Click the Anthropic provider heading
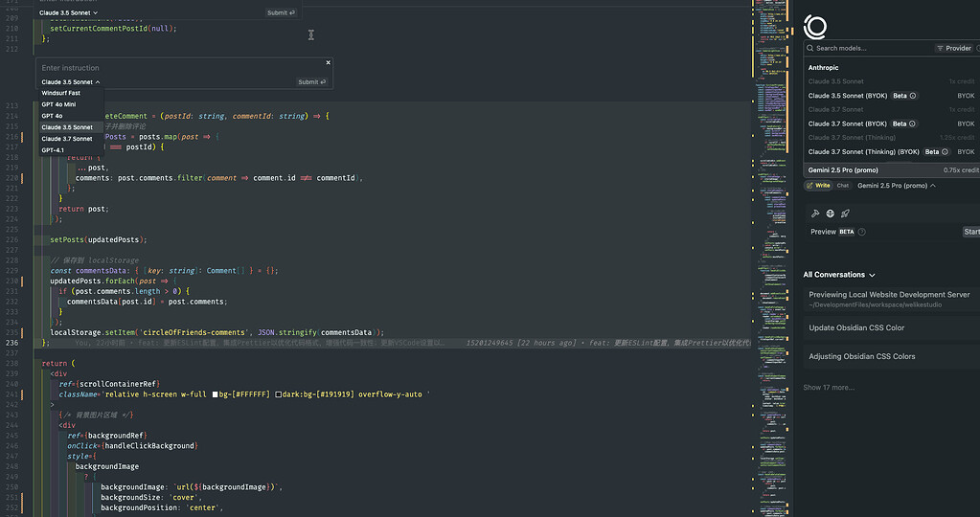This screenshot has height=517, width=980. 823,67
